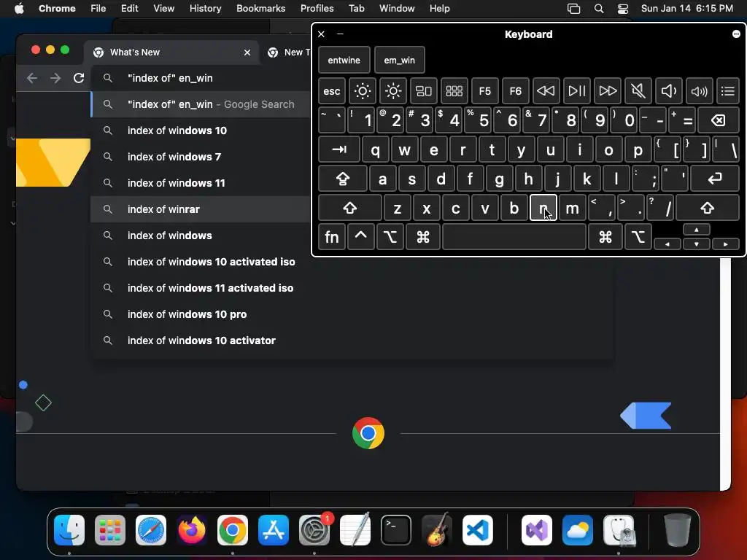Open the History menu
The height and width of the screenshot is (560, 747).
(x=205, y=8)
